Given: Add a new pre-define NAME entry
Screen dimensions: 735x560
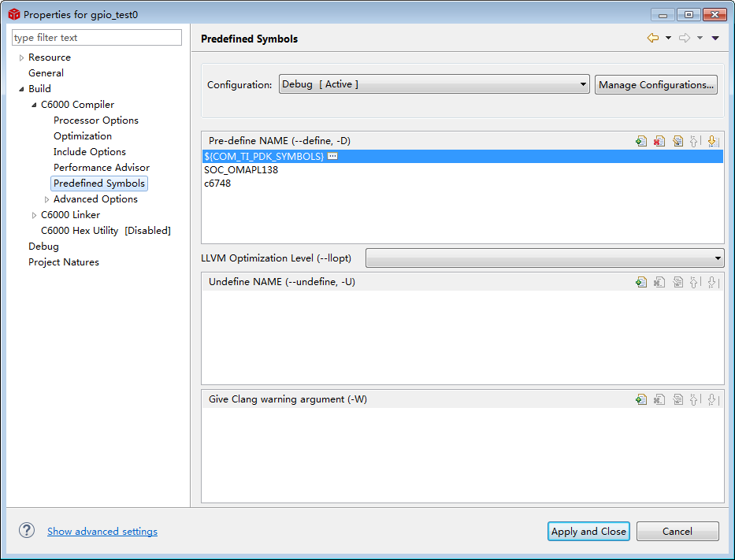Looking at the screenshot, I should [x=641, y=141].
